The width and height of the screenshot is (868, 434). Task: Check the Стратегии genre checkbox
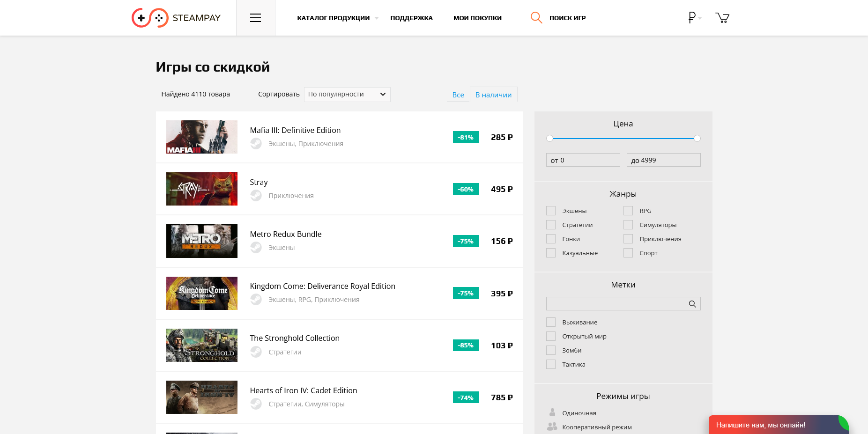point(551,225)
